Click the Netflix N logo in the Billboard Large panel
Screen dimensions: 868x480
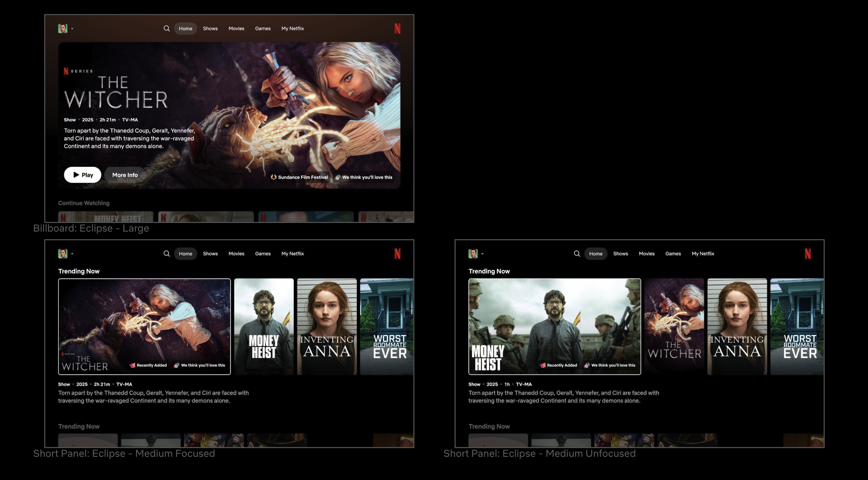(397, 28)
